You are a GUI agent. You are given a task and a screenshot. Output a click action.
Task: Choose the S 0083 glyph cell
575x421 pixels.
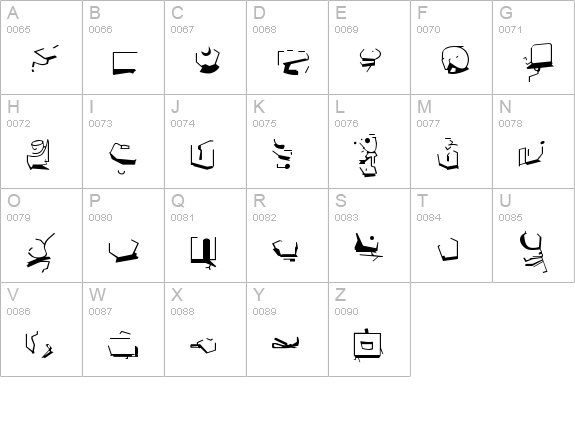[x=369, y=235]
